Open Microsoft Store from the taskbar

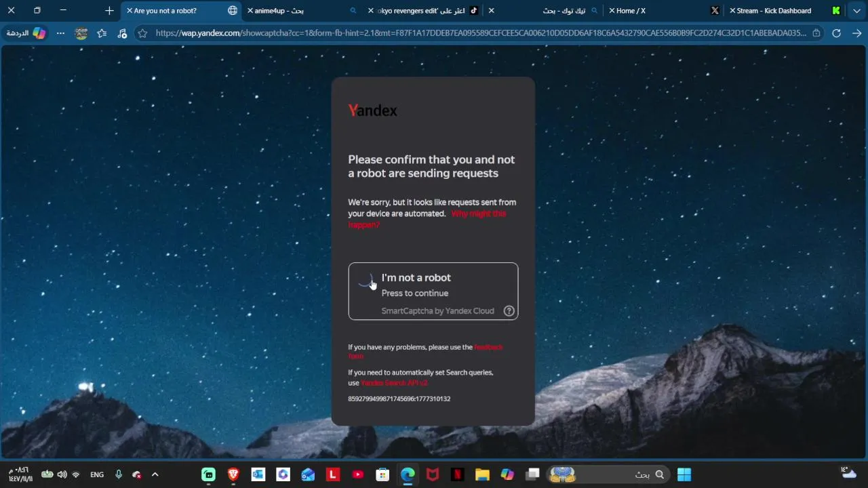382,474
